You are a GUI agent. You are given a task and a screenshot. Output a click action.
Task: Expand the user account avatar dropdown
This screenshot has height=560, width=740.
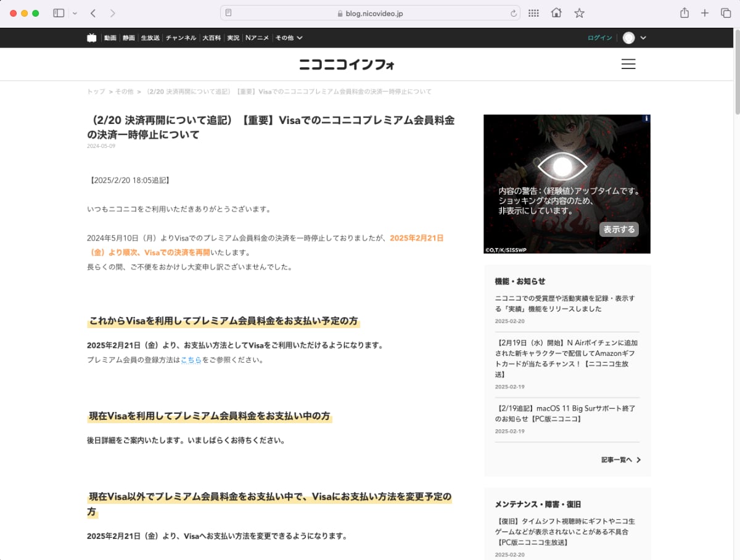pos(634,38)
